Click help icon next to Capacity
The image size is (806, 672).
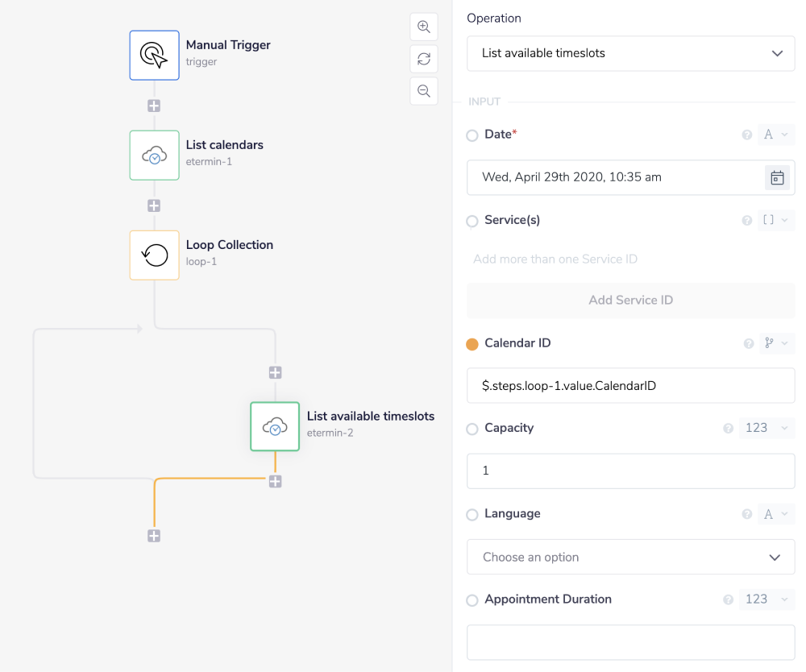[729, 429]
